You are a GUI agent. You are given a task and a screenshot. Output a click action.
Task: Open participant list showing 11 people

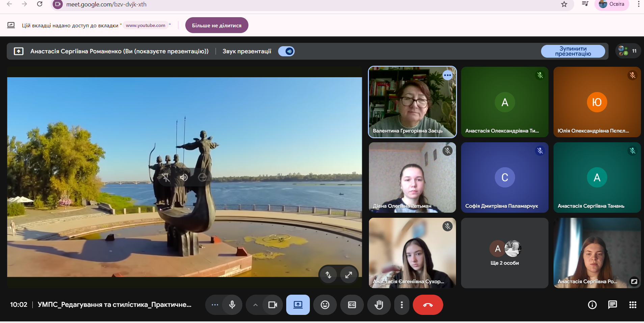coord(628,51)
